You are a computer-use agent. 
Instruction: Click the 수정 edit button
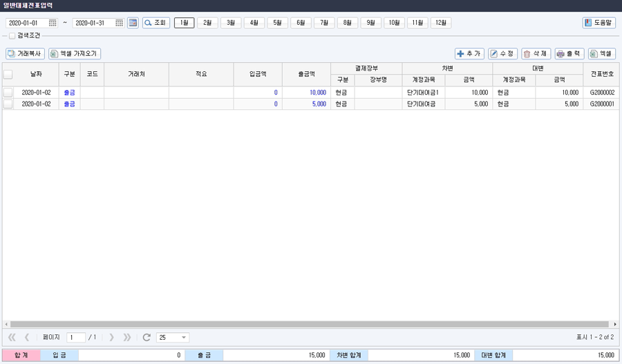coord(502,54)
